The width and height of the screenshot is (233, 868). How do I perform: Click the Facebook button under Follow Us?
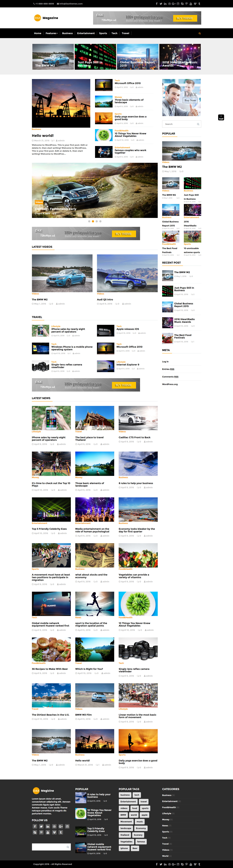(x=35, y=826)
